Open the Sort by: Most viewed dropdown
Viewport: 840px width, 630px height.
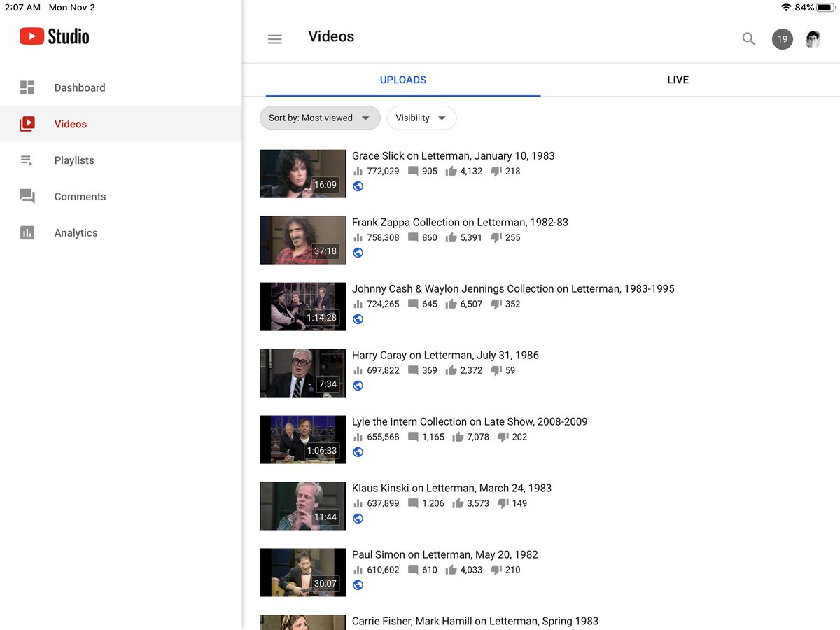click(x=320, y=118)
